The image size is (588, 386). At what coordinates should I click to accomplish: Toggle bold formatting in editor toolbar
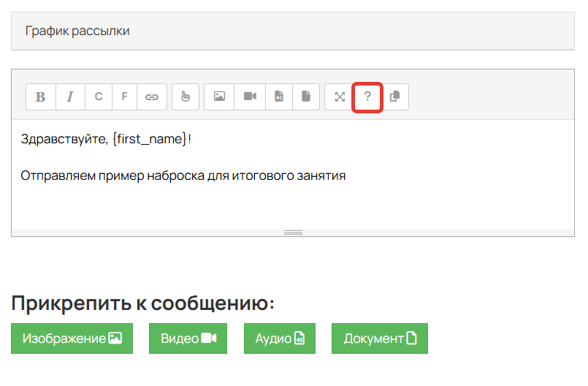(x=41, y=97)
